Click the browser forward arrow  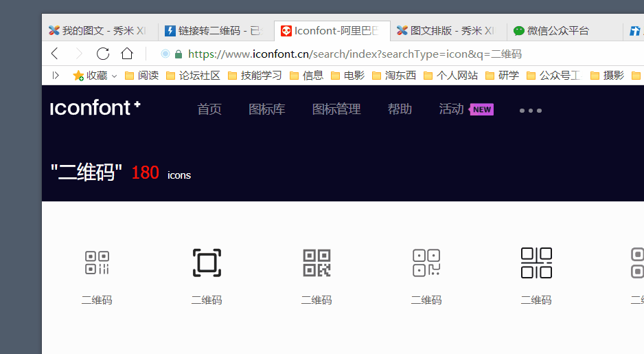coord(79,54)
